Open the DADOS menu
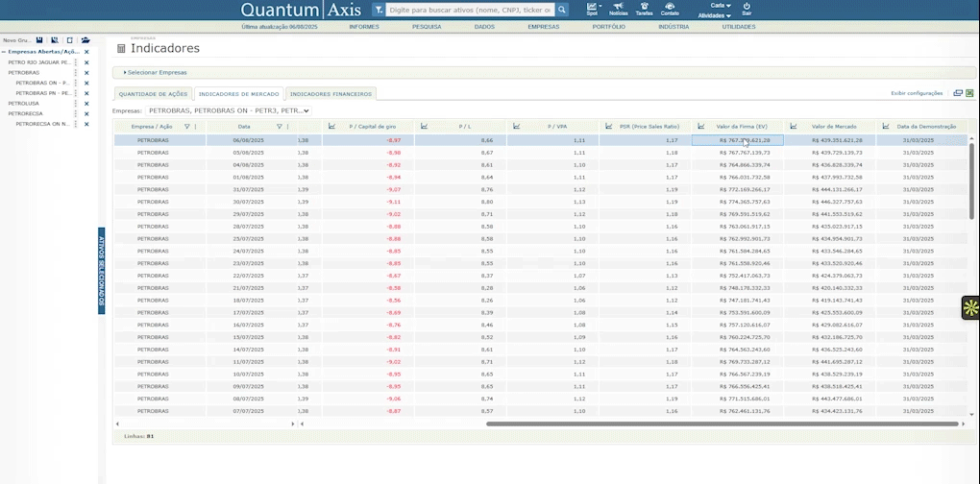The image size is (980, 484). 484,27
